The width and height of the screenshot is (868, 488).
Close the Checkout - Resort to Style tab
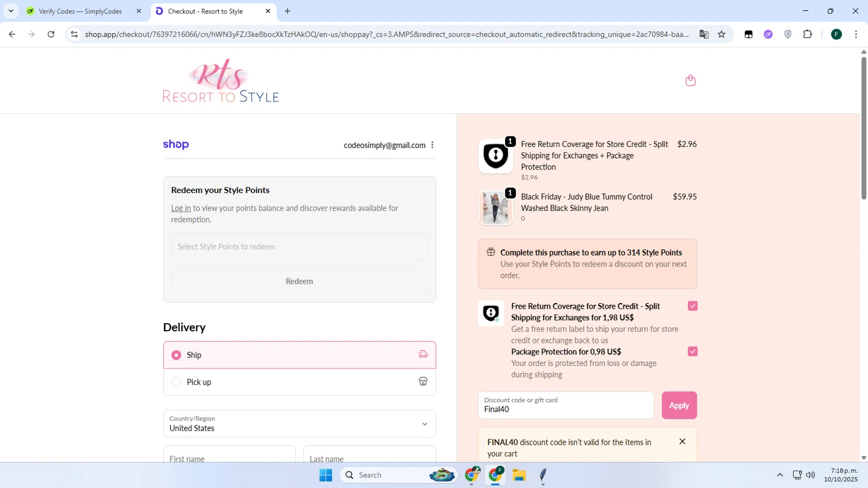(x=268, y=11)
